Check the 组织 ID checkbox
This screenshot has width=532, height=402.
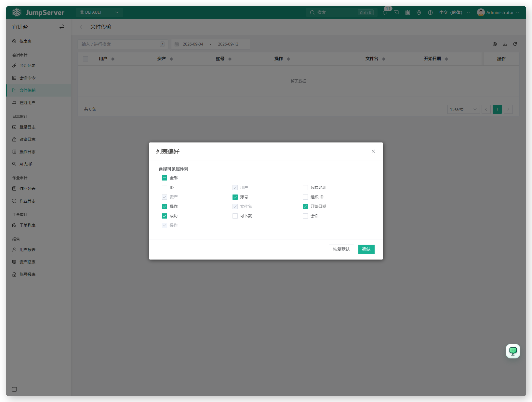[305, 197]
